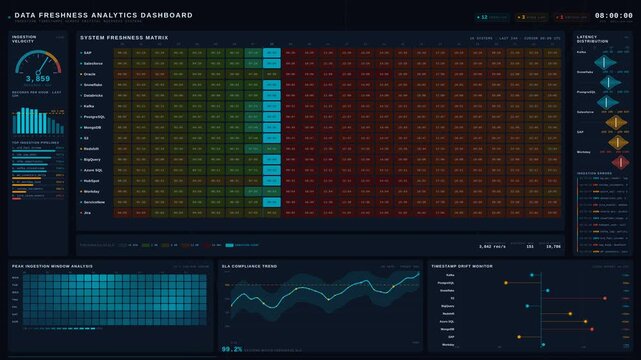Select the 3,859 gauge value
641x360 pixels.
(38, 78)
